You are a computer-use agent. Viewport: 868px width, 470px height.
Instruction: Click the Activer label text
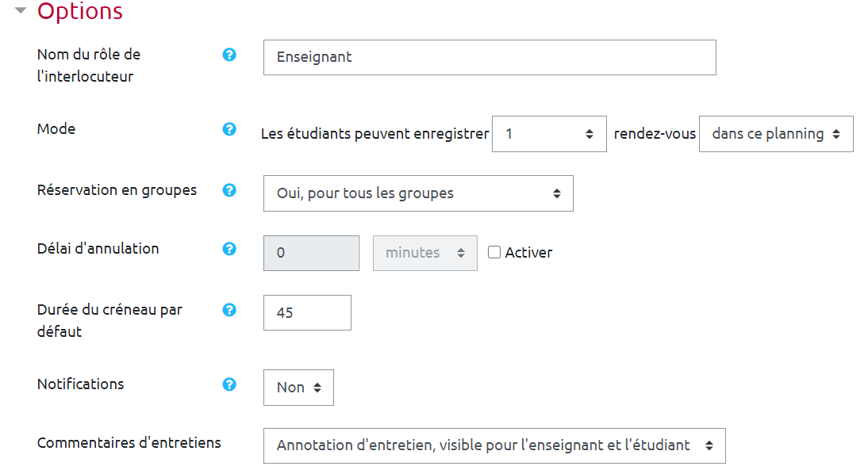click(x=528, y=253)
